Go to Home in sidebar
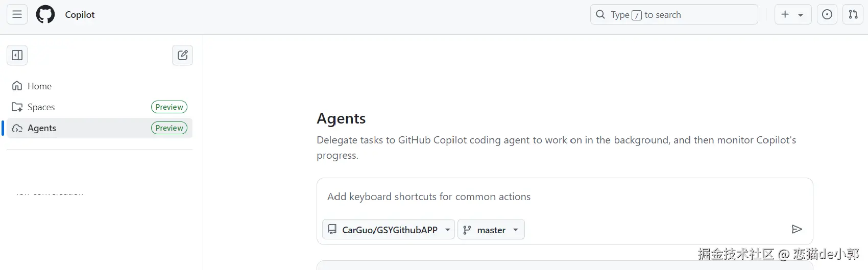This screenshot has height=270, width=868. 39,86
